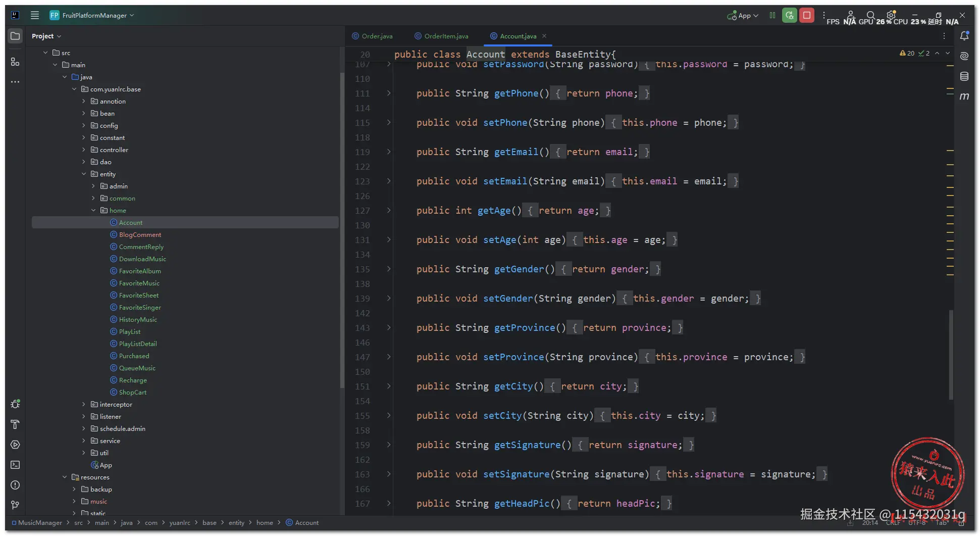Show the 20 warnings inspection widget

click(907, 53)
